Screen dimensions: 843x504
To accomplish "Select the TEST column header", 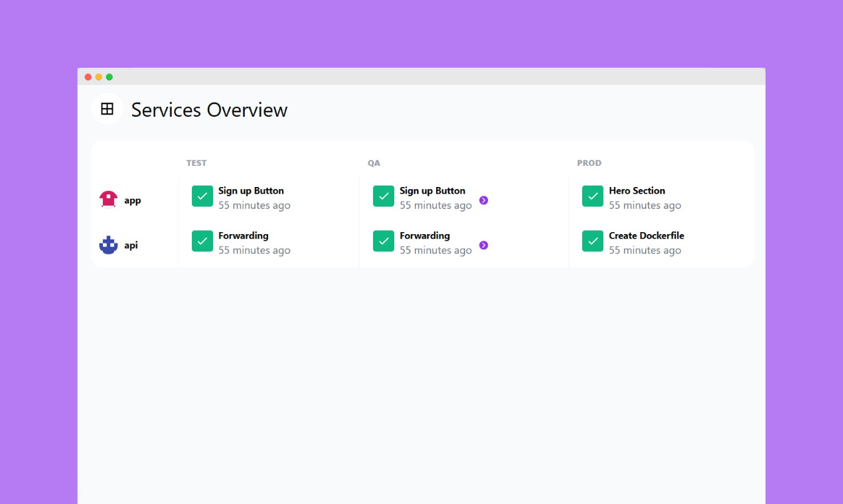I will [x=196, y=163].
